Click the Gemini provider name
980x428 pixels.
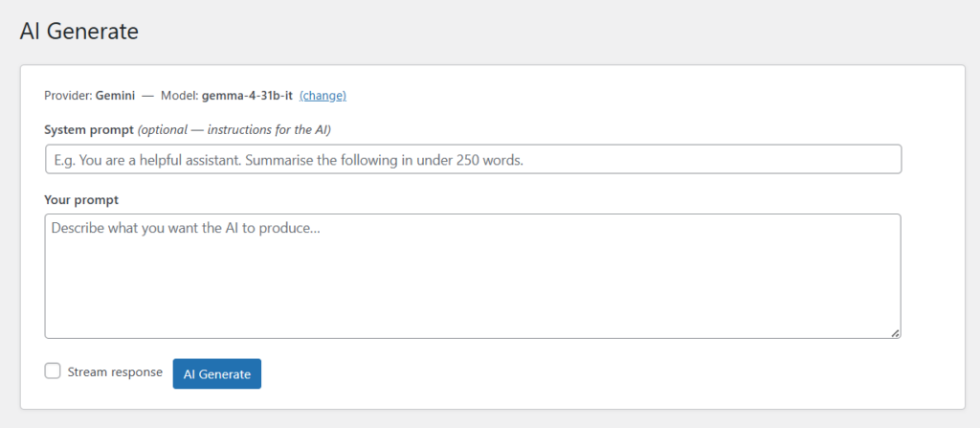coord(115,96)
